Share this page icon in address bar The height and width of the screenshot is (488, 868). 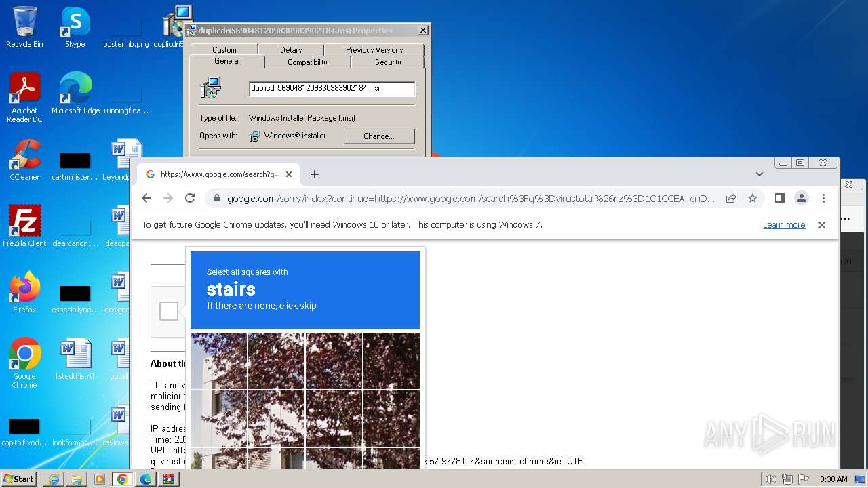[x=731, y=199]
